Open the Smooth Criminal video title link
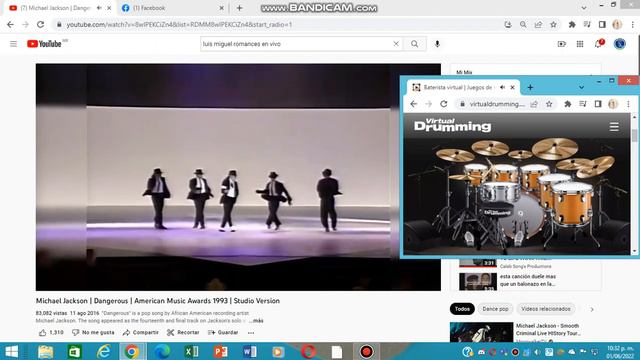 click(547, 329)
